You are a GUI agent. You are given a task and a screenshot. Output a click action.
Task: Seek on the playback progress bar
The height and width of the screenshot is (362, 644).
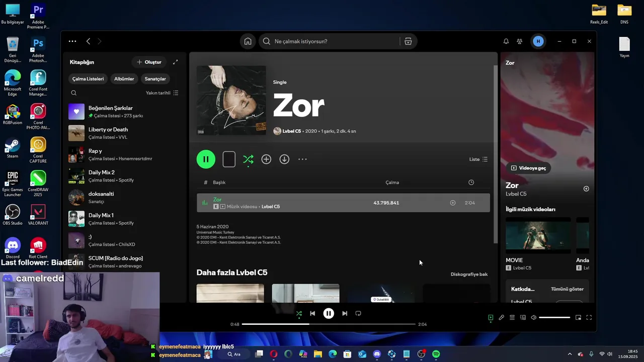click(x=329, y=324)
